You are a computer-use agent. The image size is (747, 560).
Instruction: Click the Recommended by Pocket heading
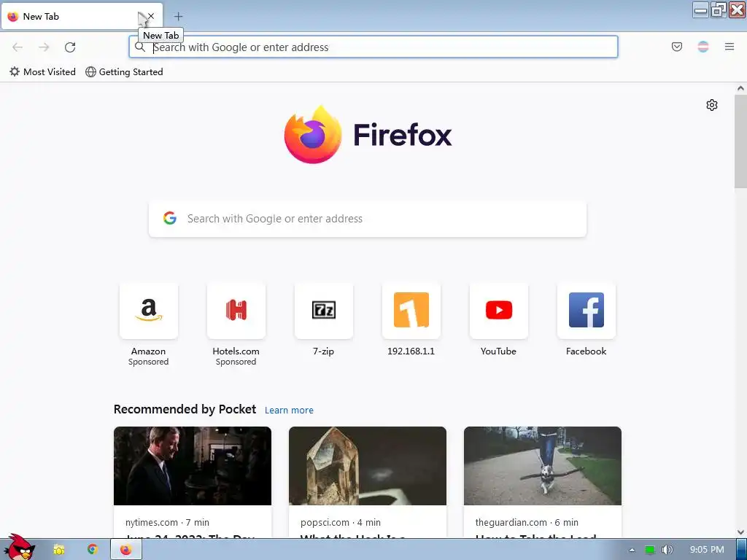(x=185, y=410)
